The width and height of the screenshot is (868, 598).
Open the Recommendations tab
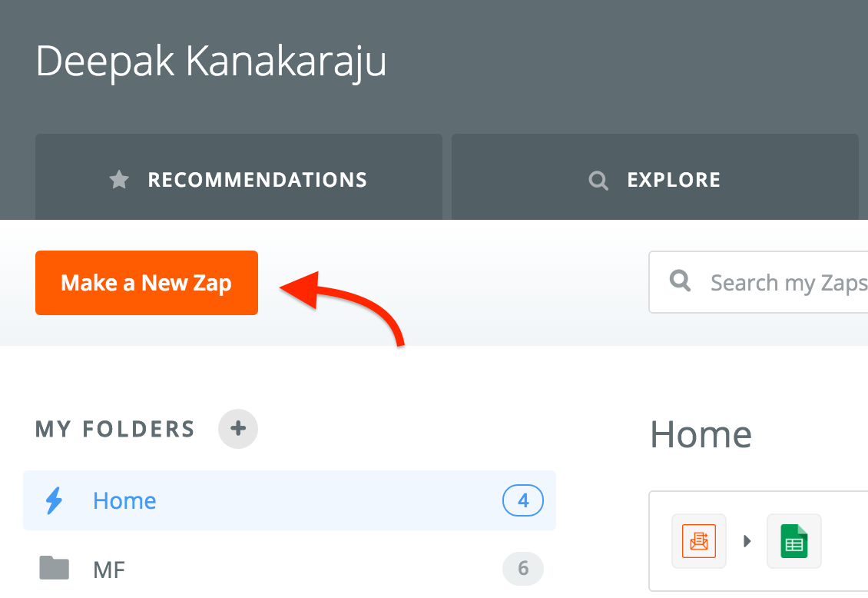click(x=239, y=178)
